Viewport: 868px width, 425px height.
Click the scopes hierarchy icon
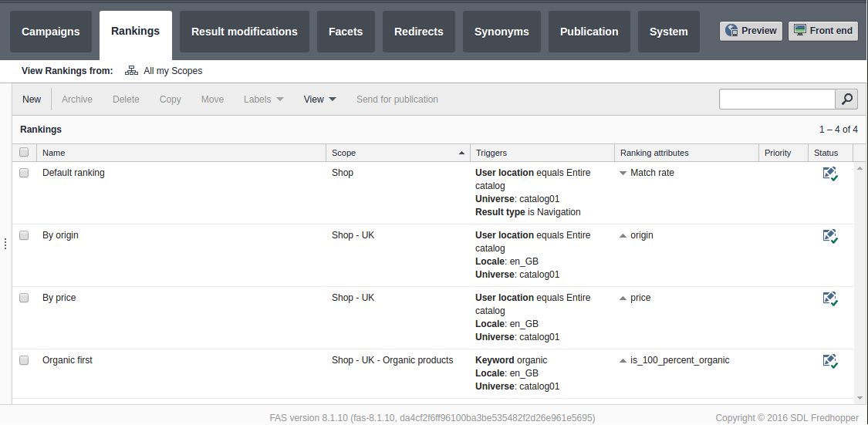click(131, 71)
